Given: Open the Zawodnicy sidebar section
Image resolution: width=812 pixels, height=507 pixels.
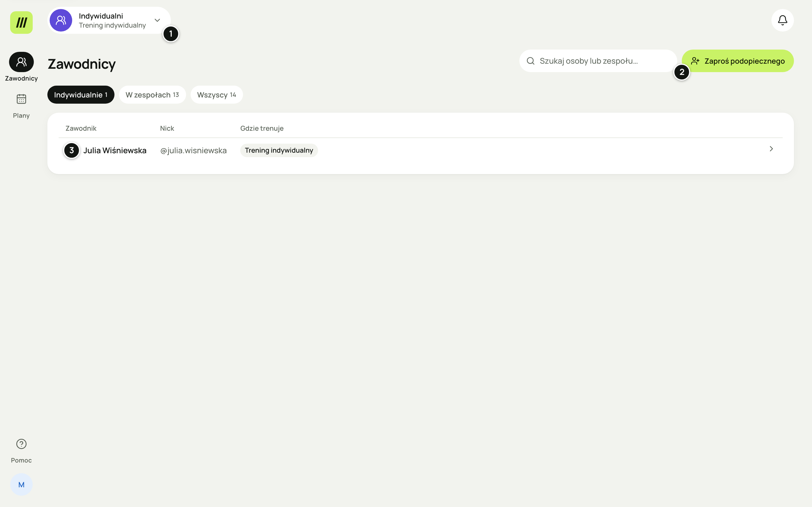Looking at the screenshot, I should [21, 67].
